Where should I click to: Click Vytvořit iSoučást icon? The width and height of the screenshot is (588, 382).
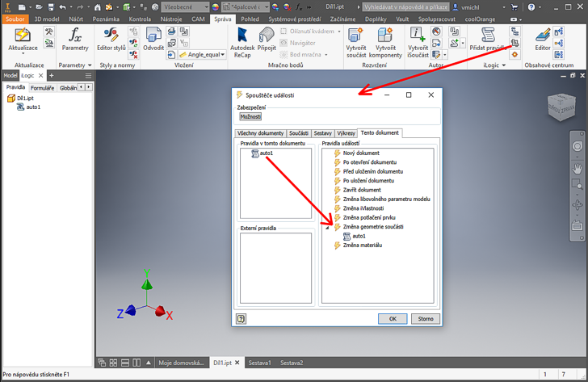[x=417, y=37]
